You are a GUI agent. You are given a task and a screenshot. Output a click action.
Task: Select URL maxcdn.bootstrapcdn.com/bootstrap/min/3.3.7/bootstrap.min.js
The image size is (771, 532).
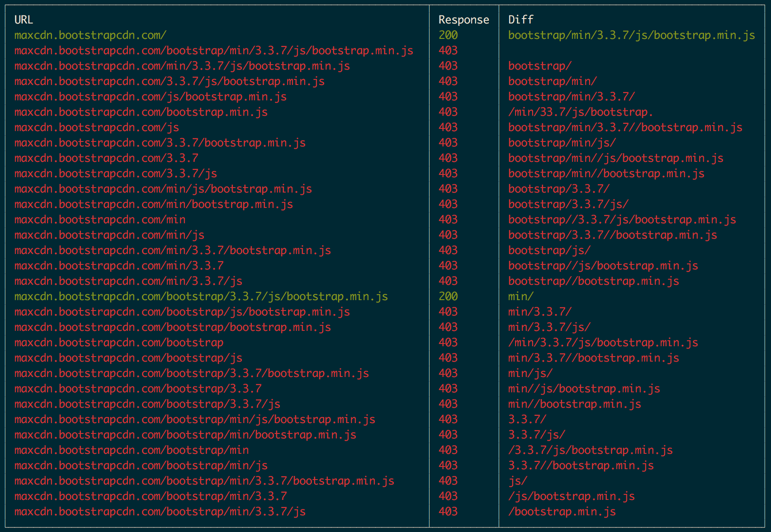204,481
